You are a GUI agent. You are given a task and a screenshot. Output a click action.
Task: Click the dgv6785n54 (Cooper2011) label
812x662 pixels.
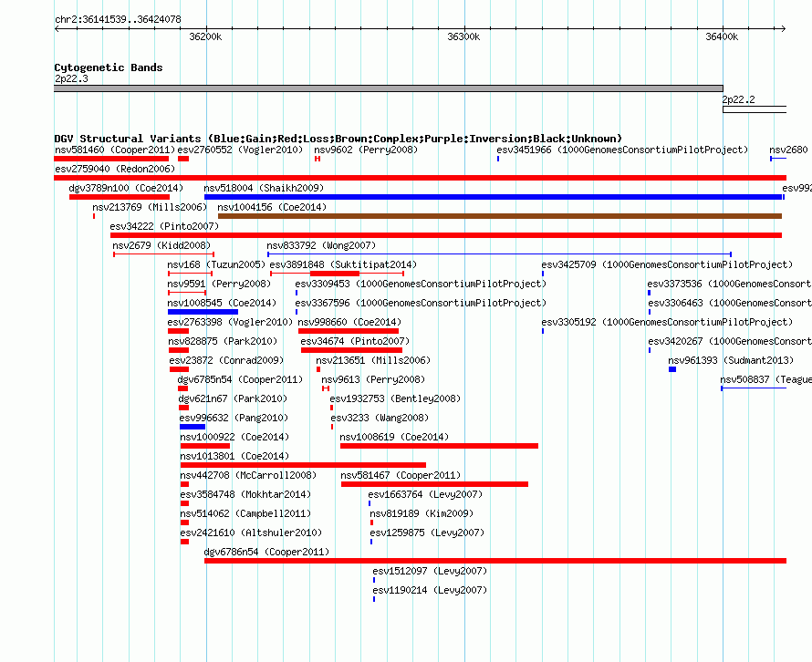[240, 380]
